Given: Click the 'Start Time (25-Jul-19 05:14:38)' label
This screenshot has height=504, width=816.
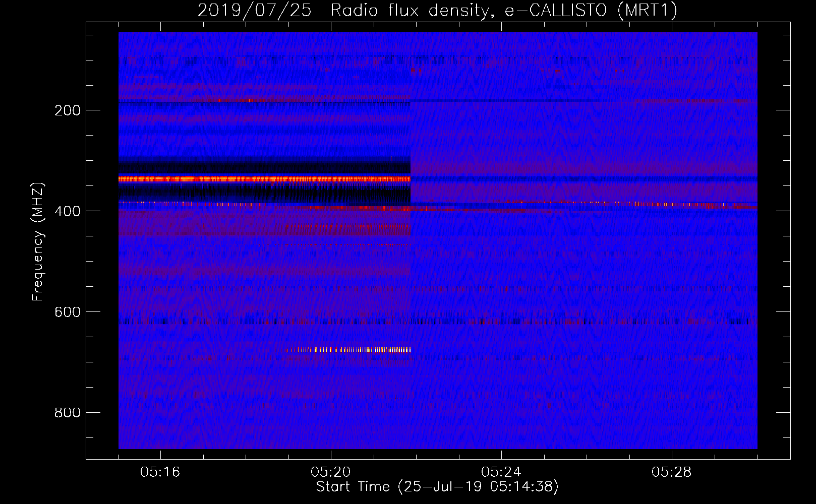Looking at the screenshot, I should [437, 487].
